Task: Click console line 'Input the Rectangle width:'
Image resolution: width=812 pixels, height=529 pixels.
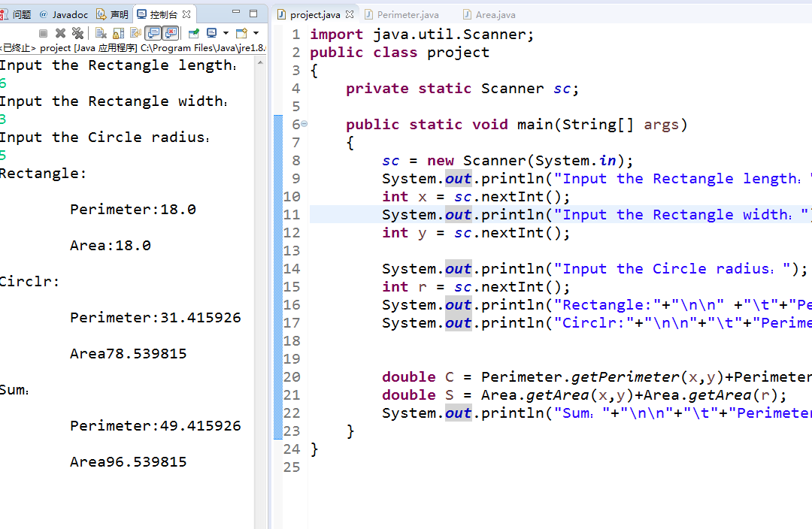Action: tap(114, 101)
